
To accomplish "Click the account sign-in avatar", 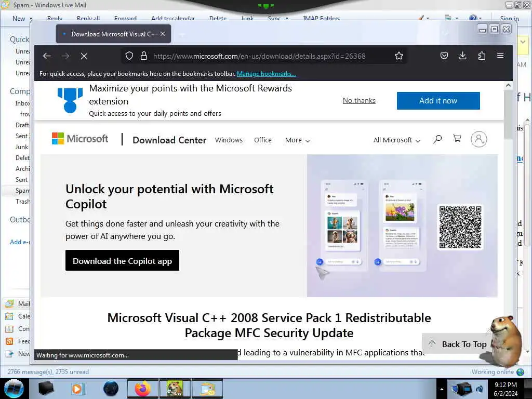I will (478, 139).
